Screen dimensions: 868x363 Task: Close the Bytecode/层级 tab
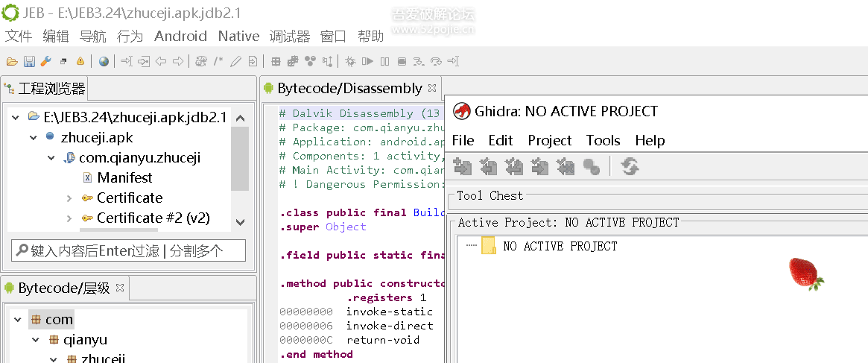(x=119, y=287)
